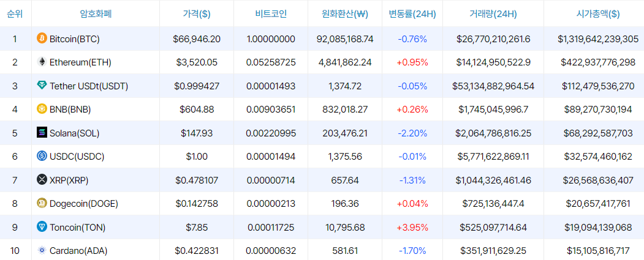Click the XRP dark logo icon
644x260 pixels.
point(42,180)
